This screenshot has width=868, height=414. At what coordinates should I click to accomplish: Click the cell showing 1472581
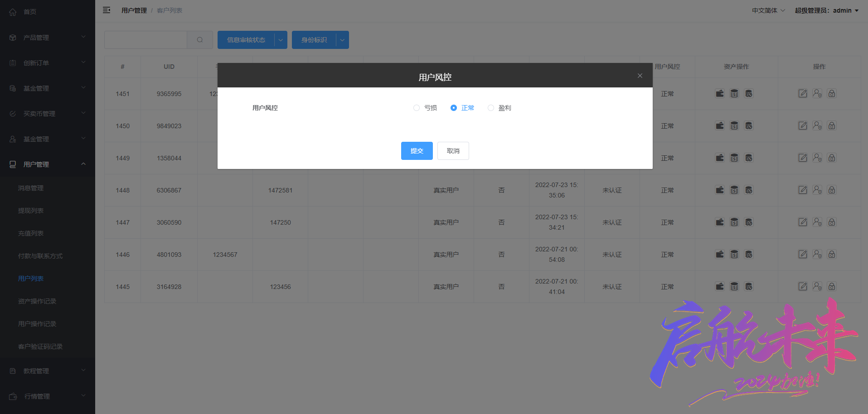point(281,190)
